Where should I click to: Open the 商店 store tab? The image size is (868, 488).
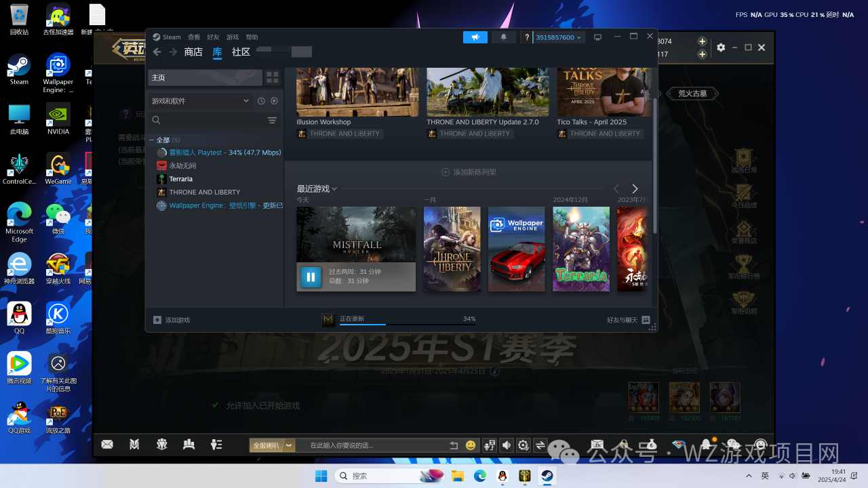(193, 52)
